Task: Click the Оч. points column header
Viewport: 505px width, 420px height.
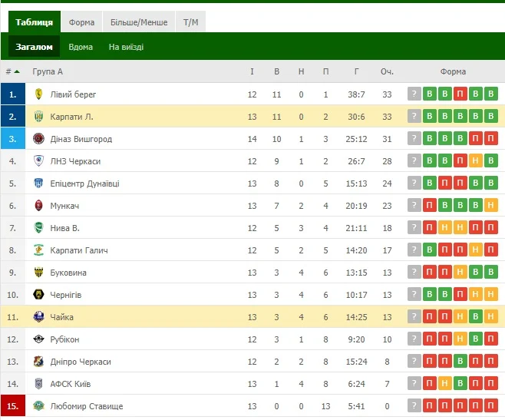Action: [387, 72]
